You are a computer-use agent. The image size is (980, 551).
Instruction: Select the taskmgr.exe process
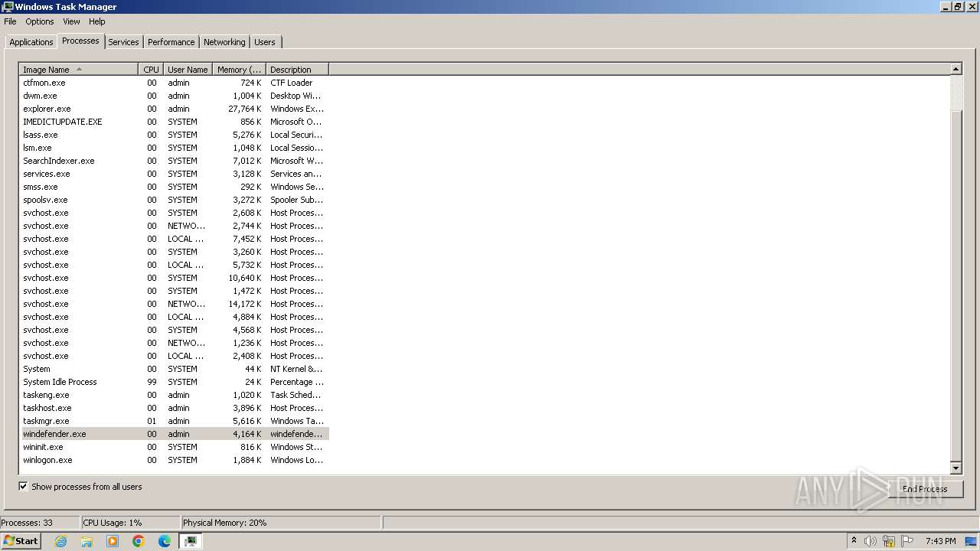click(x=174, y=421)
